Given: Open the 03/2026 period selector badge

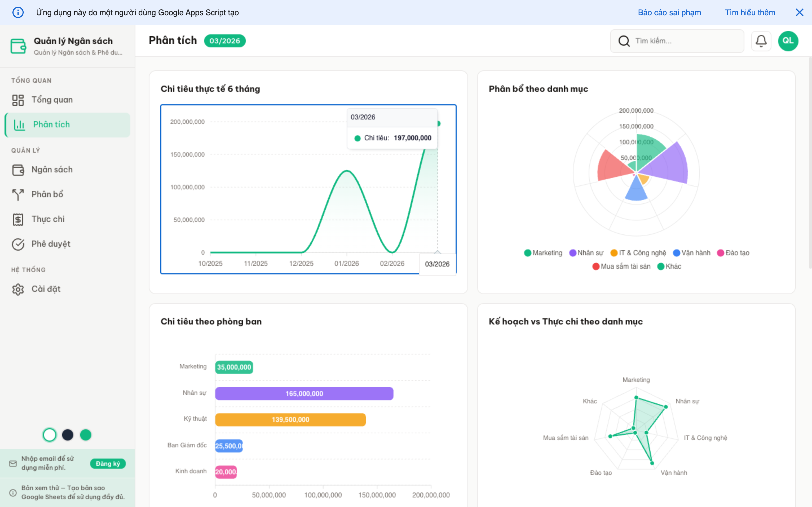Looking at the screenshot, I should tap(224, 41).
